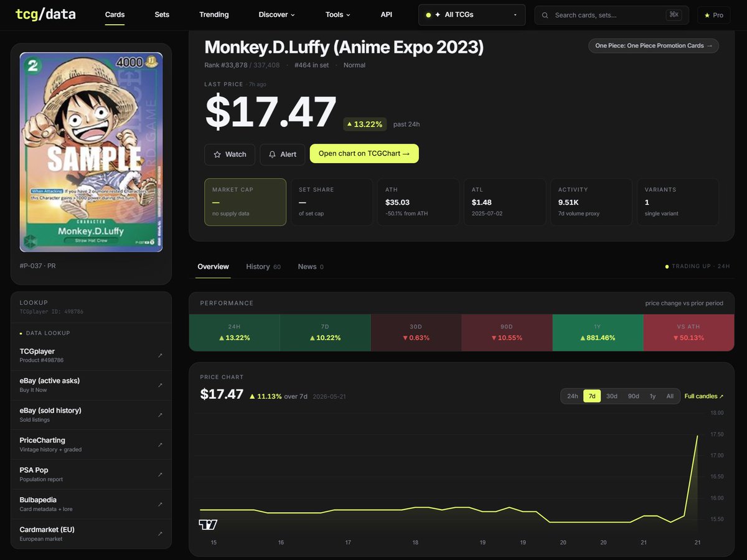Click the Alert button

click(x=283, y=154)
